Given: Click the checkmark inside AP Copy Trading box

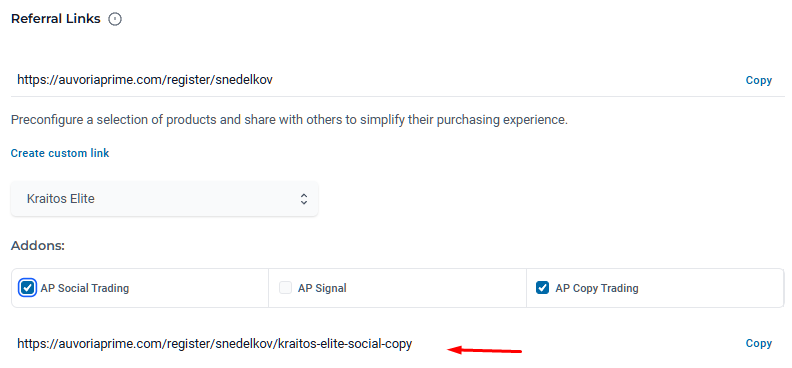Looking at the screenshot, I should (x=542, y=288).
